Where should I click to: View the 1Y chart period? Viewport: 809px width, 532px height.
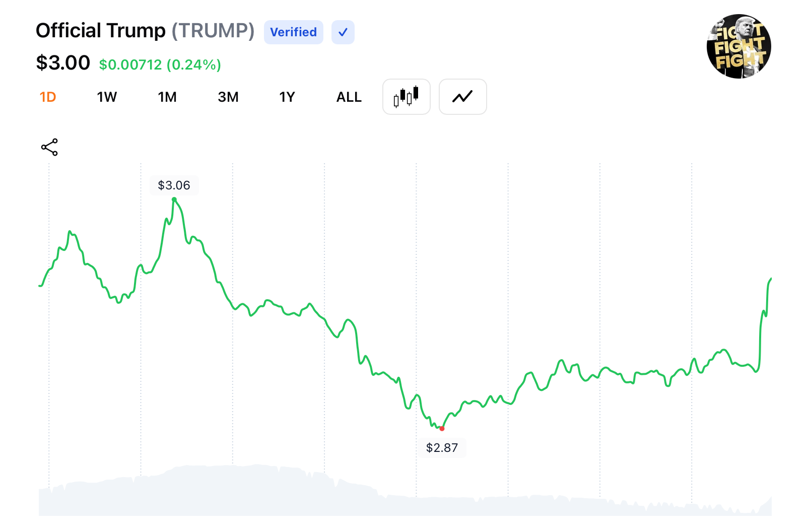pyautogui.click(x=287, y=97)
